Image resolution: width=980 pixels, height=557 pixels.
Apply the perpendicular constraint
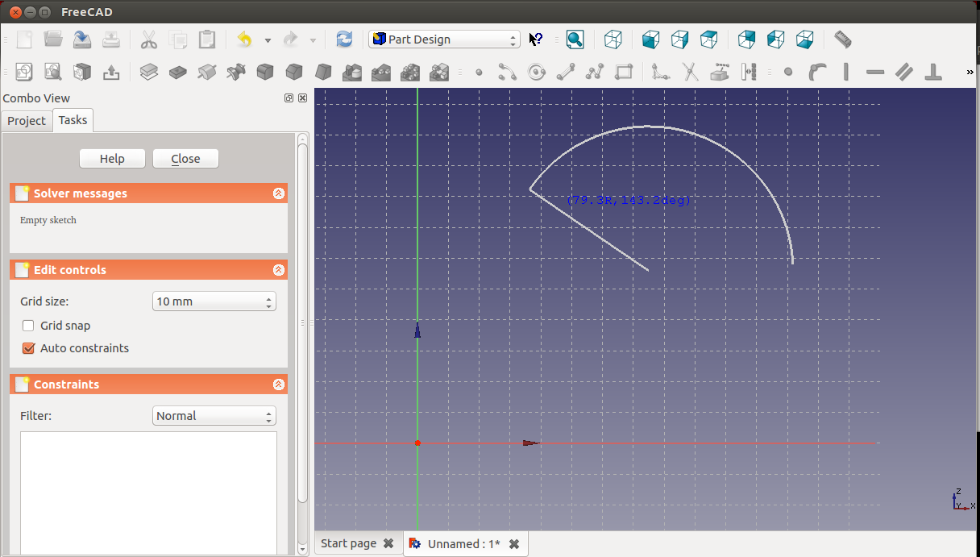(933, 72)
